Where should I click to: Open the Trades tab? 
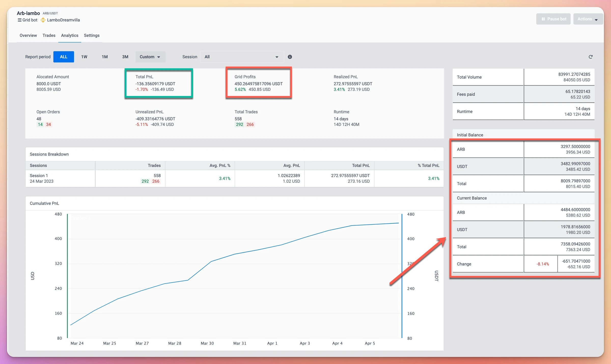coord(49,35)
